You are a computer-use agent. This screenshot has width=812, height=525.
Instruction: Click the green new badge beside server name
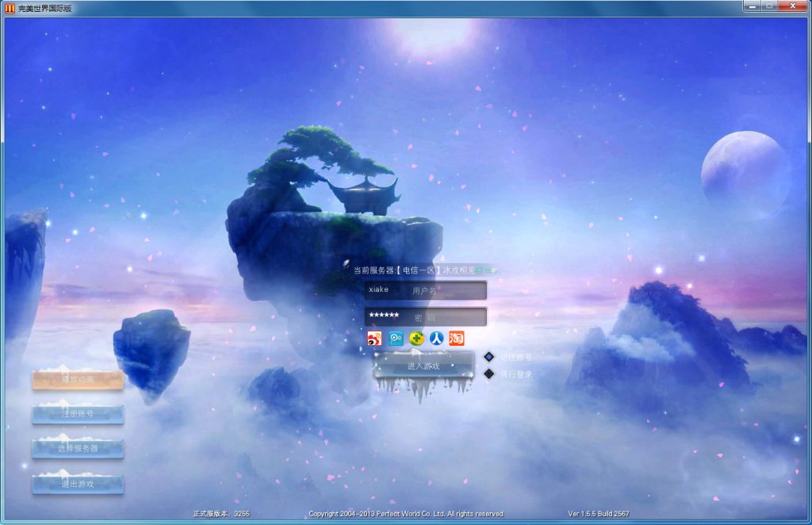pos(486,269)
